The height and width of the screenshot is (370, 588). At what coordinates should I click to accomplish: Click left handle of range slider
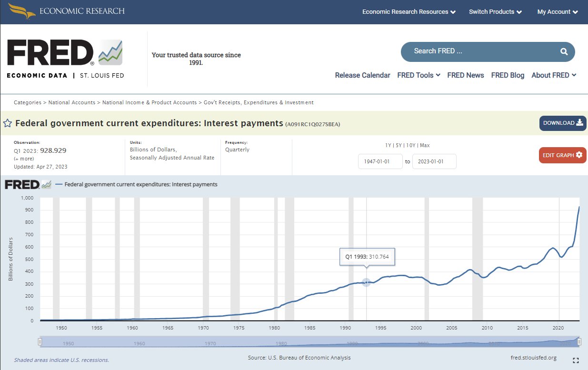tap(40, 341)
